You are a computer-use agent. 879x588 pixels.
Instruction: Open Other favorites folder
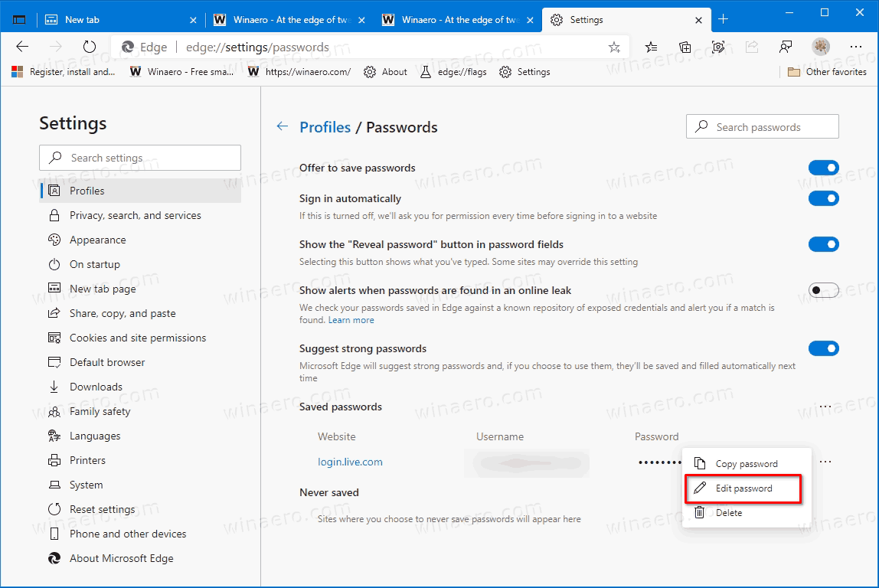827,72
